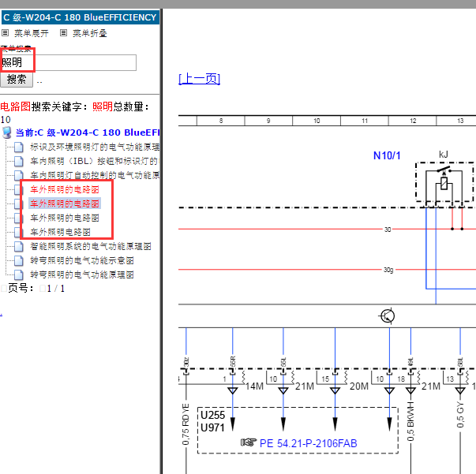Open 车内照明灯自动控制的电气功能 entry

pos(95,175)
